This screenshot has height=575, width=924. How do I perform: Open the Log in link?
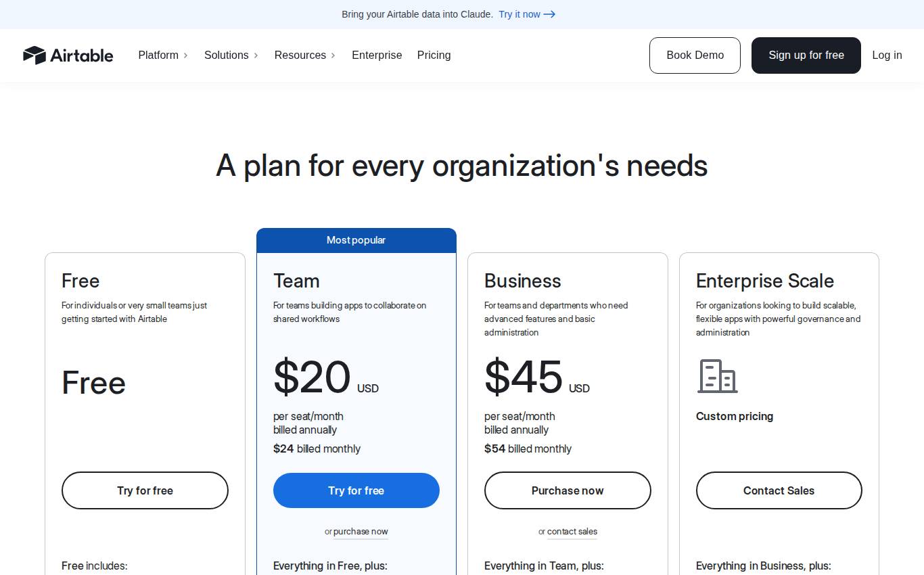click(887, 55)
